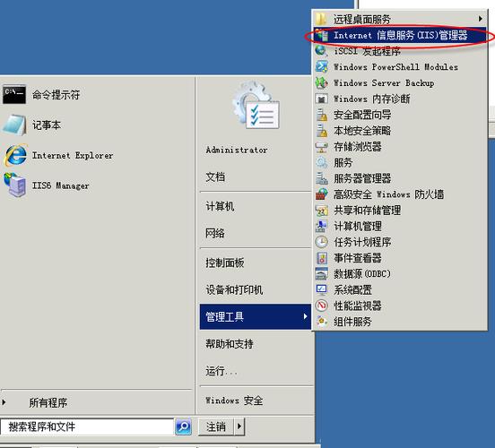The image size is (495, 448).
Task: Click the 任务计划程序 clock icon
Action: tap(321, 242)
